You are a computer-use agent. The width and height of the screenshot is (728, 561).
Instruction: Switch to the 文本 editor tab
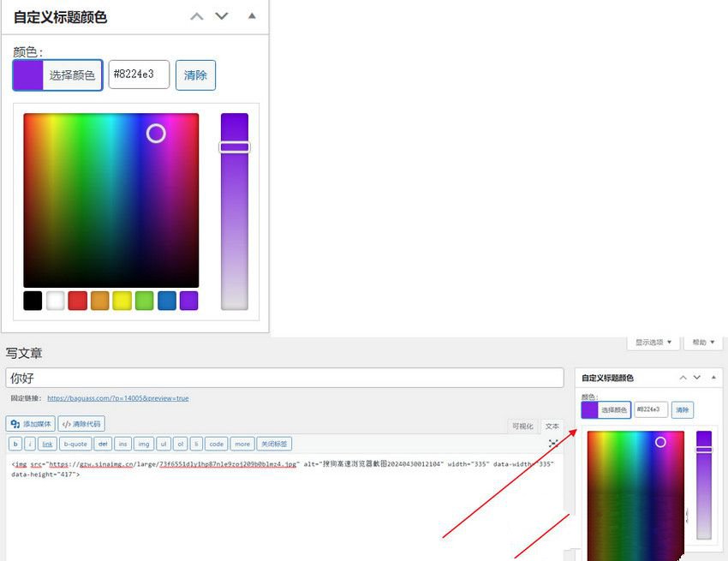click(552, 426)
